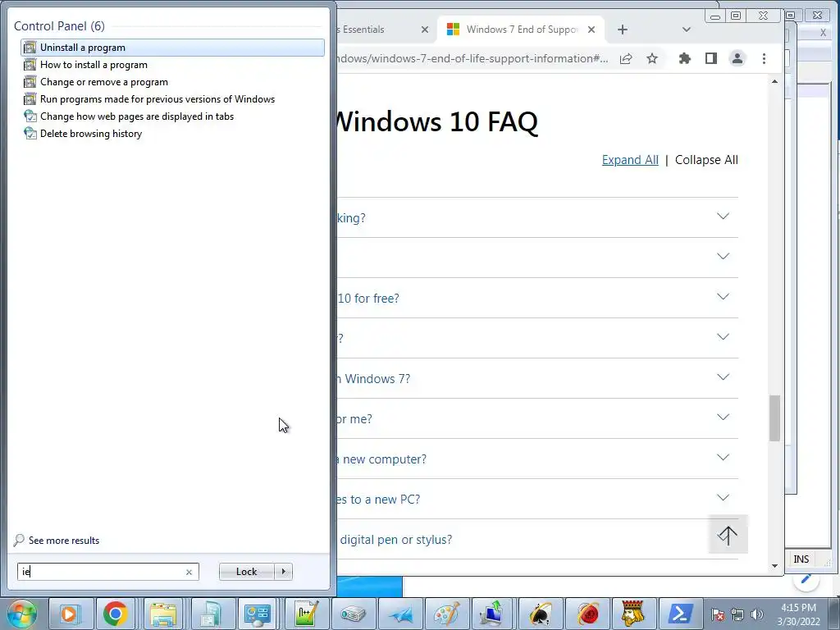Close the Windows 7 End of Support tab
This screenshot has width=840, height=630.
(591, 30)
